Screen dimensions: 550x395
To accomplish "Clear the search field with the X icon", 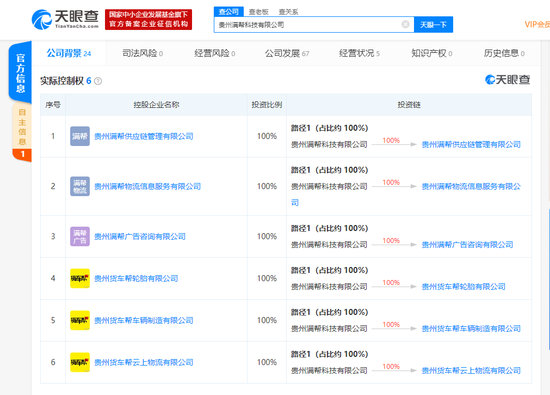I will pos(405,24).
